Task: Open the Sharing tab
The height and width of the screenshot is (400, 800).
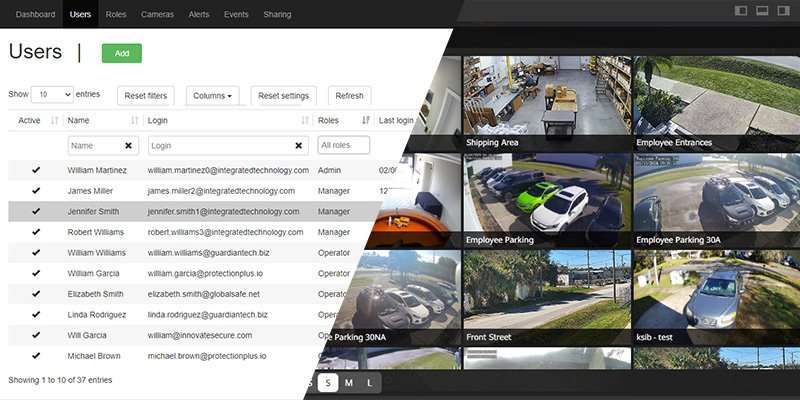Action: pyautogui.click(x=277, y=14)
